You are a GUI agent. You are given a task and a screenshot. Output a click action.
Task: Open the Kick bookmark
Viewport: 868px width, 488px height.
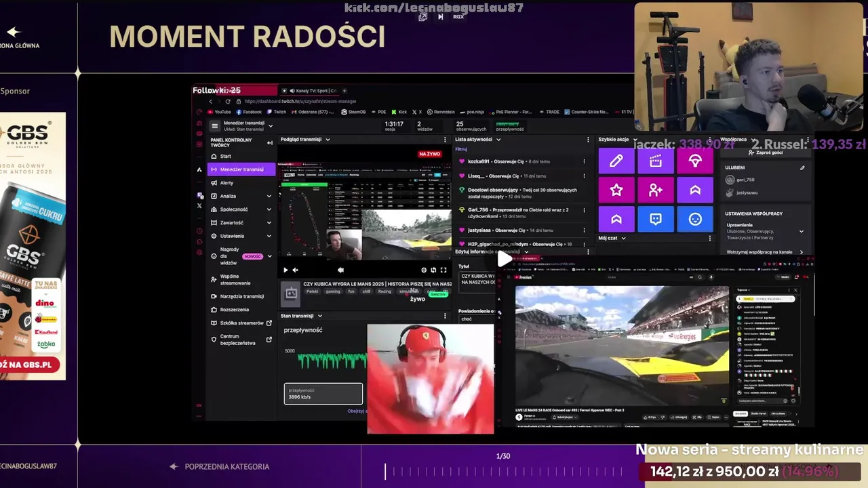point(399,112)
